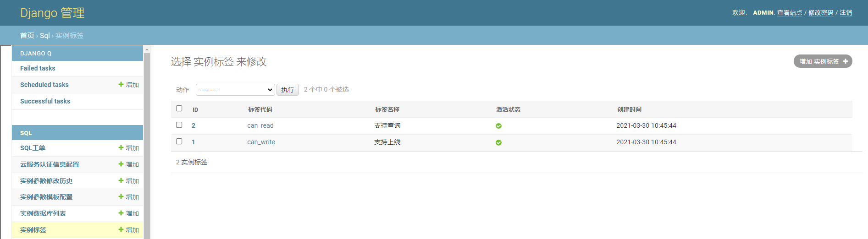Click the green active status icon for can_read
The image size is (868, 239).
click(498, 126)
